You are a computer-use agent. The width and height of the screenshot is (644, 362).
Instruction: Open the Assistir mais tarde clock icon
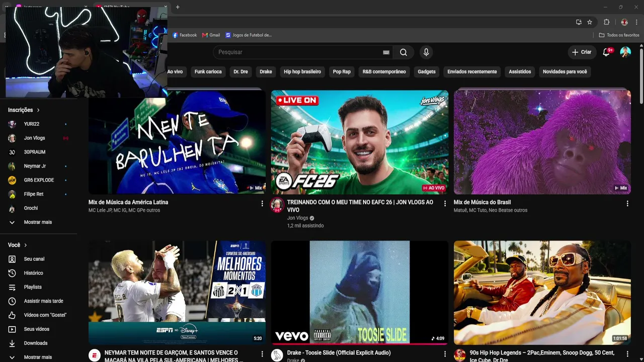[x=12, y=301]
